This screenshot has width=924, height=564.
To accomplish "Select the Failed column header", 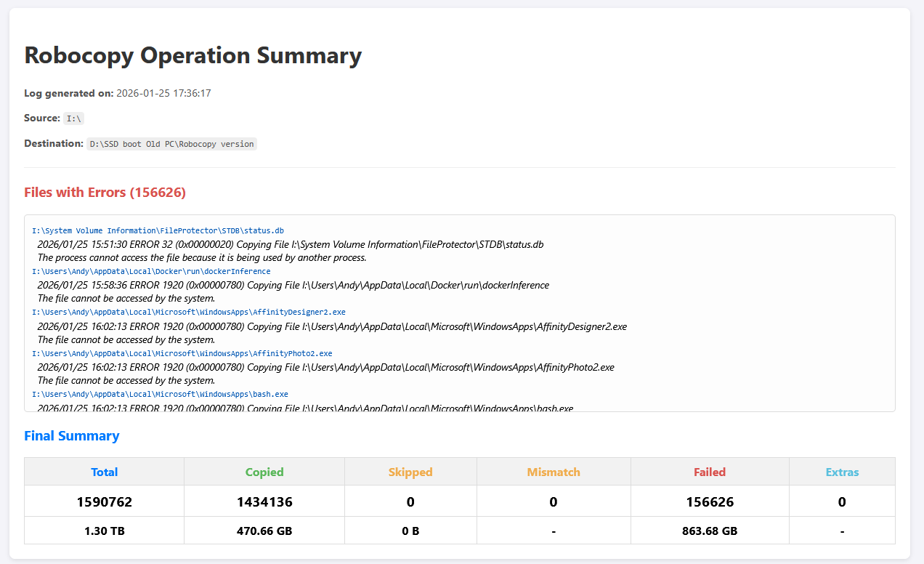I will (x=710, y=472).
